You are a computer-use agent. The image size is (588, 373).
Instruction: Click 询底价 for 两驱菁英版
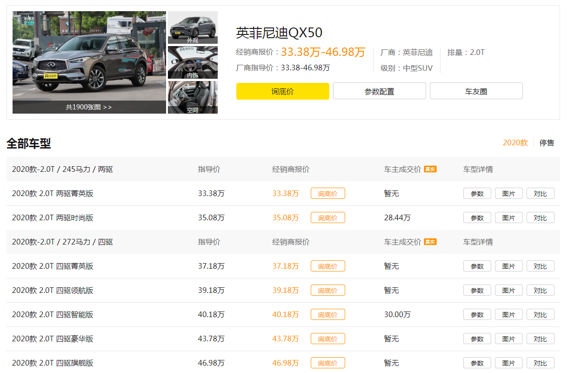(x=328, y=194)
